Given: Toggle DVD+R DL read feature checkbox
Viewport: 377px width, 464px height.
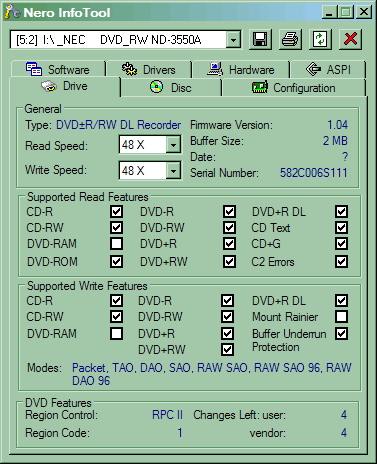Looking at the screenshot, I should tap(341, 212).
